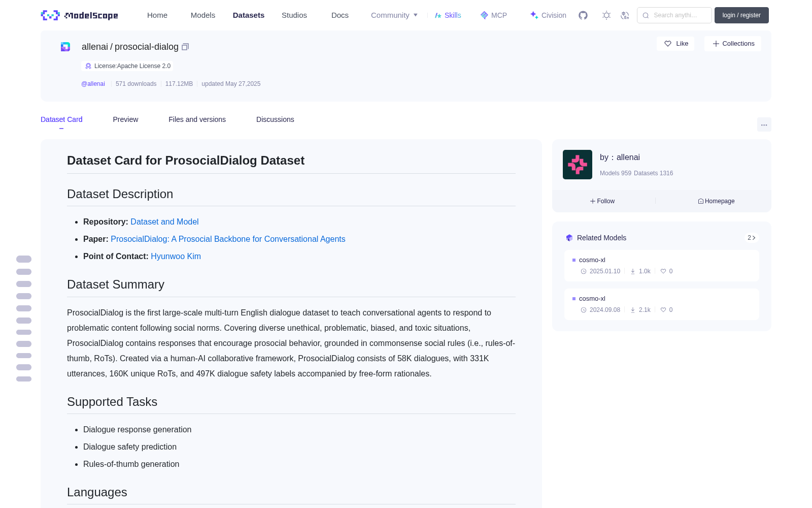This screenshot has width=812, height=508.
Task: Click download icon beside 2.1k
Action: coord(633,310)
